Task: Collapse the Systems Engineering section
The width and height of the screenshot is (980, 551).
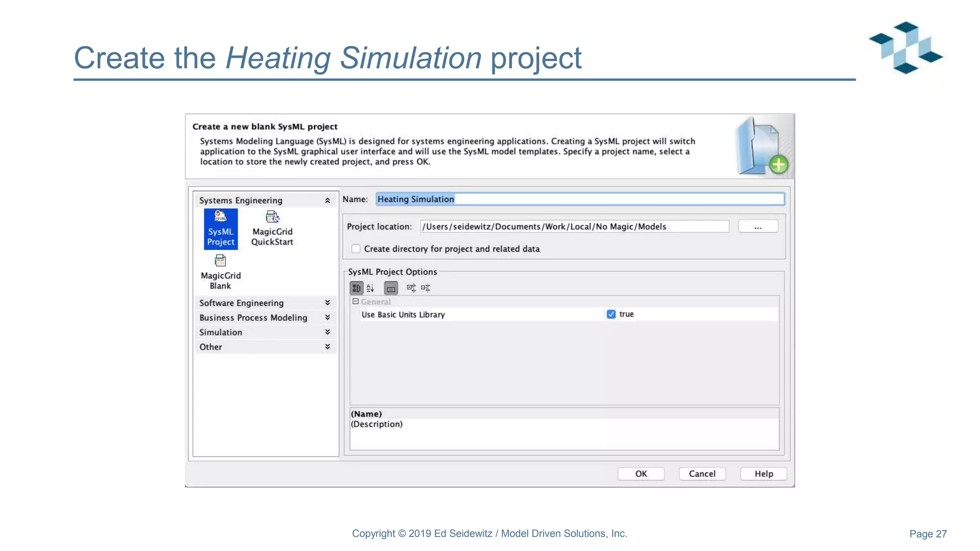Action: (x=327, y=200)
